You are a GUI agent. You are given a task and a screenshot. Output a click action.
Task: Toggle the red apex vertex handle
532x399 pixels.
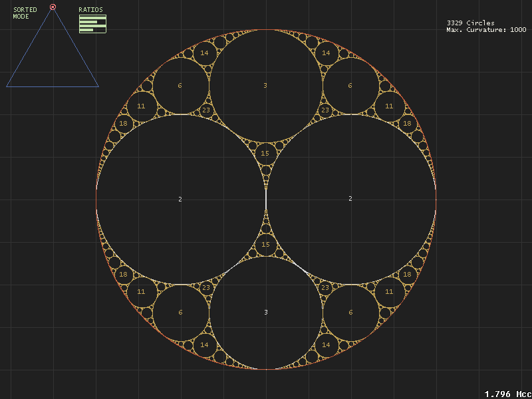point(53,8)
